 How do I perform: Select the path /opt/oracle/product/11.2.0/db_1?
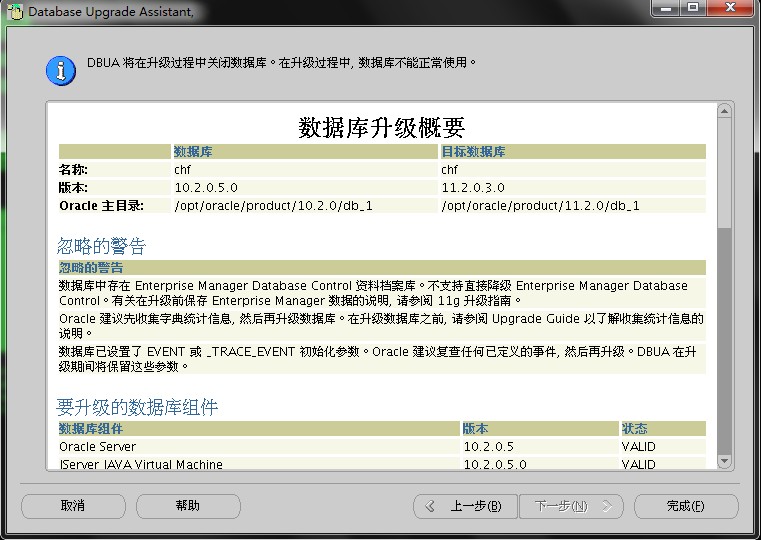pos(541,206)
